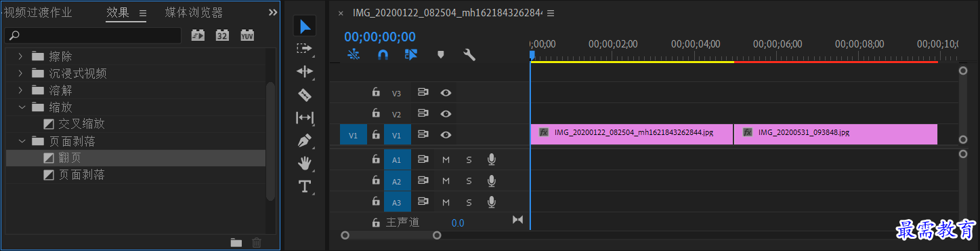This screenshot has width=980, height=251.
Task: Expand the 擦除 effects folder
Action: pos(21,56)
